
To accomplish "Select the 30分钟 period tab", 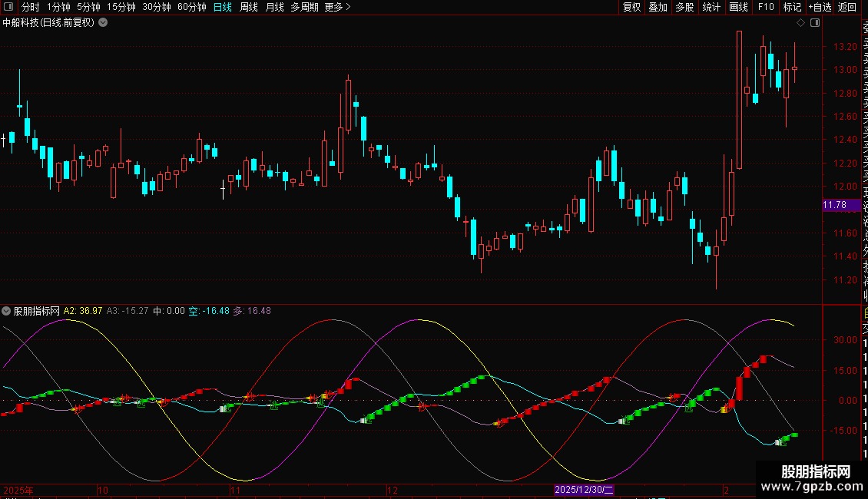I will 157,7.
